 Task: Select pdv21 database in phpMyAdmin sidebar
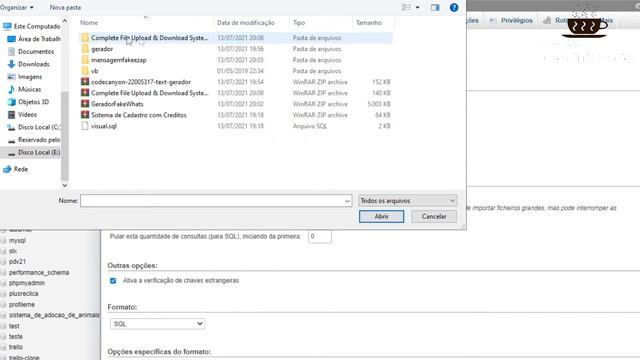pyautogui.click(x=17, y=262)
